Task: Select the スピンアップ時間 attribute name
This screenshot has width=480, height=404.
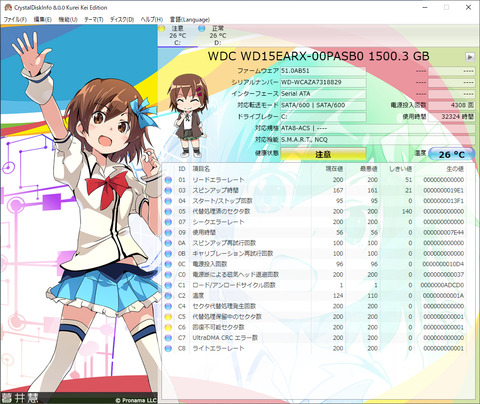Action: point(216,191)
